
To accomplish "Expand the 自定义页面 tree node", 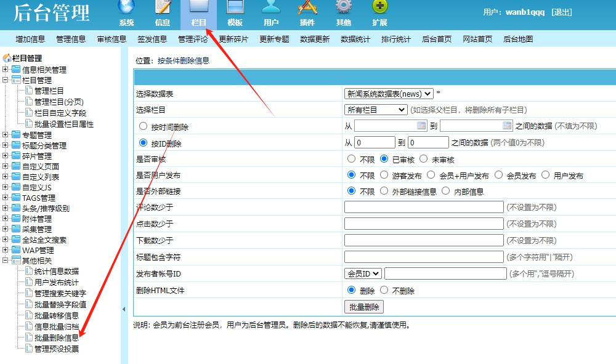I will (x=5, y=166).
